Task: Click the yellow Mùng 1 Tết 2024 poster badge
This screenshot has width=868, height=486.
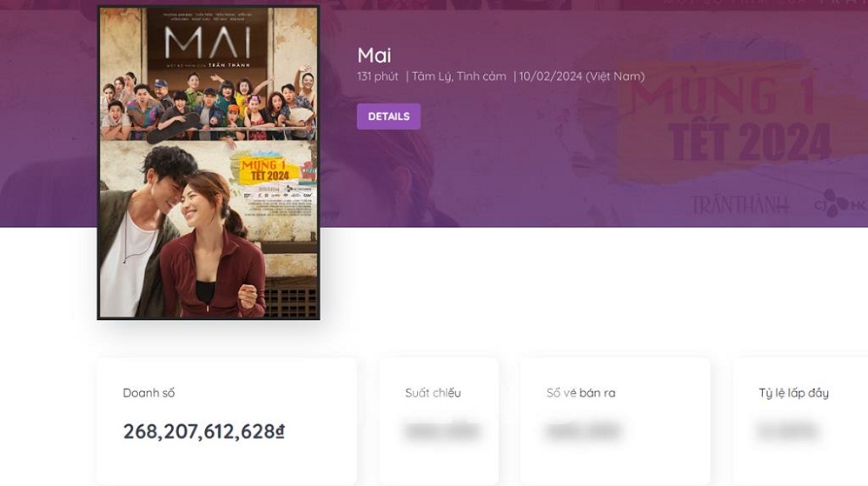Action: coord(266,168)
